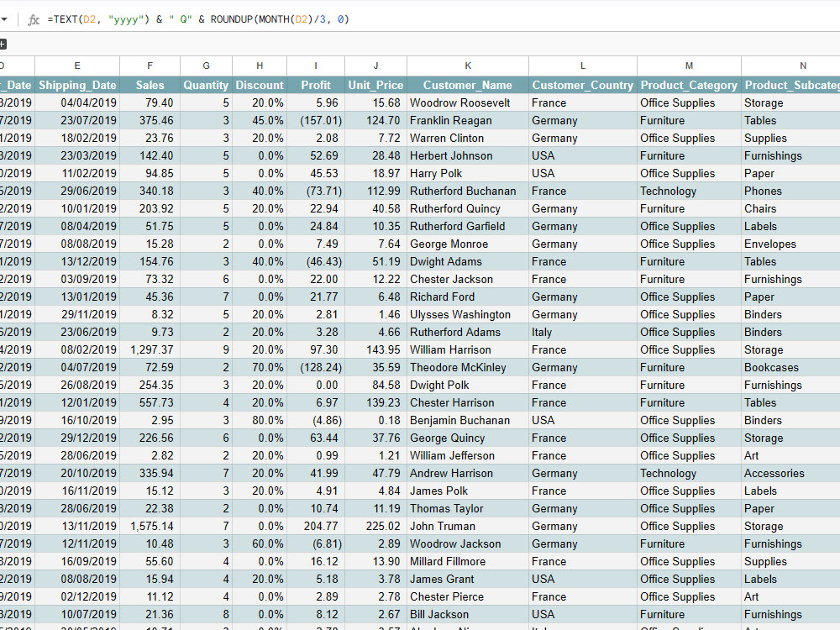
Task: Select the Richard Ford name cell
Action: 468,297
